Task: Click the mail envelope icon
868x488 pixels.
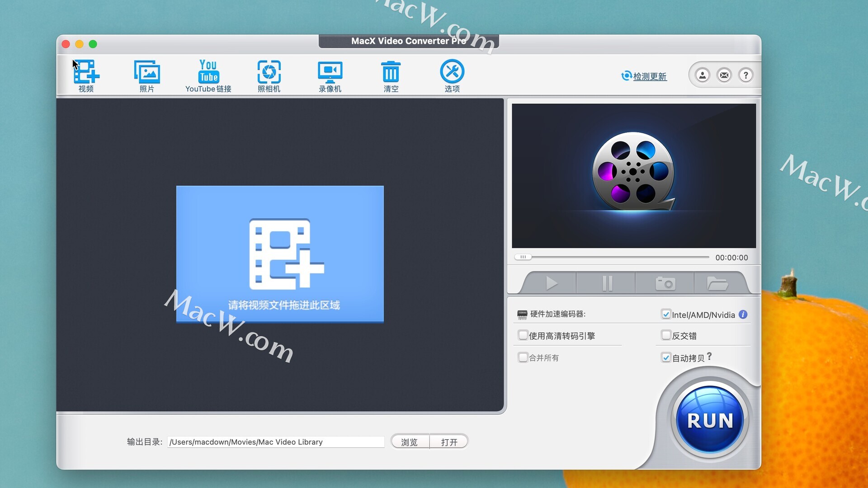Action: tap(724, 75)
